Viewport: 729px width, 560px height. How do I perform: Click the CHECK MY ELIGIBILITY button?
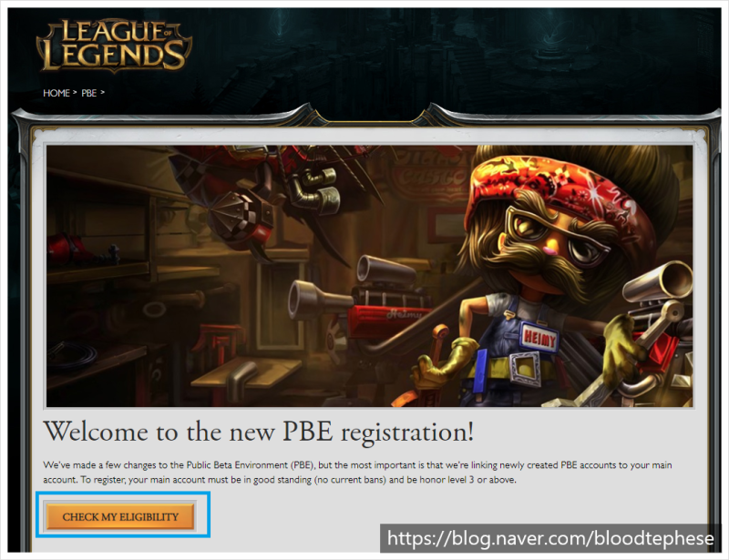coord(120,516)
